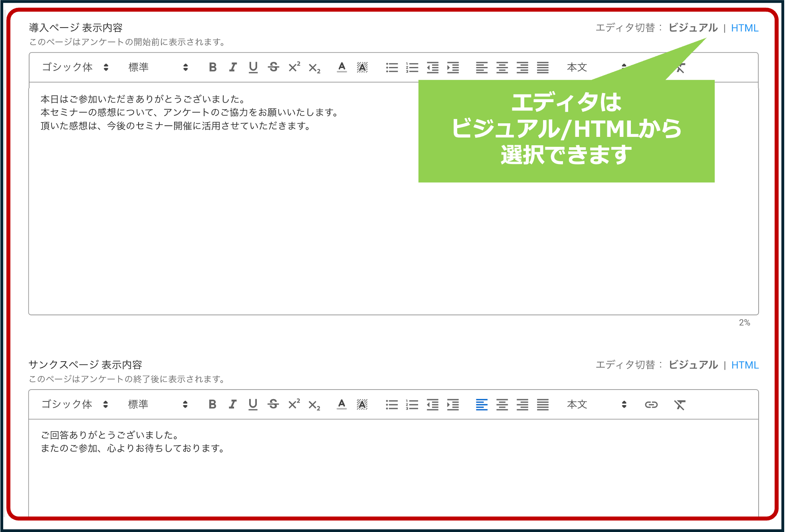Screen dimensions: 785x532
Task: Align text right in intro page editor
Action: coord(522,67)
